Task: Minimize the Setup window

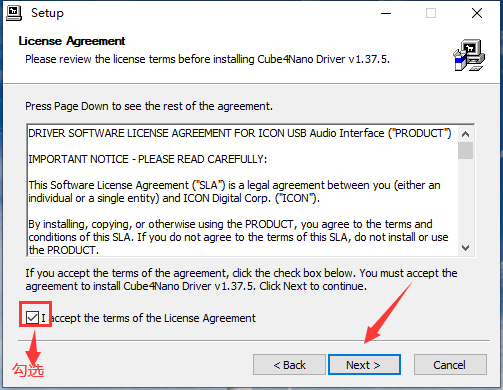Action: point(386,13)
